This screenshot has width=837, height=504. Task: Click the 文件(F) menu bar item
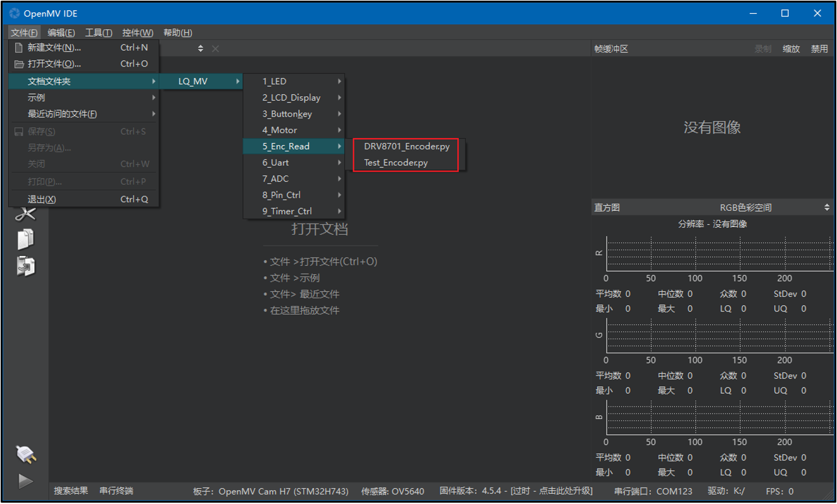pos(24,33)
